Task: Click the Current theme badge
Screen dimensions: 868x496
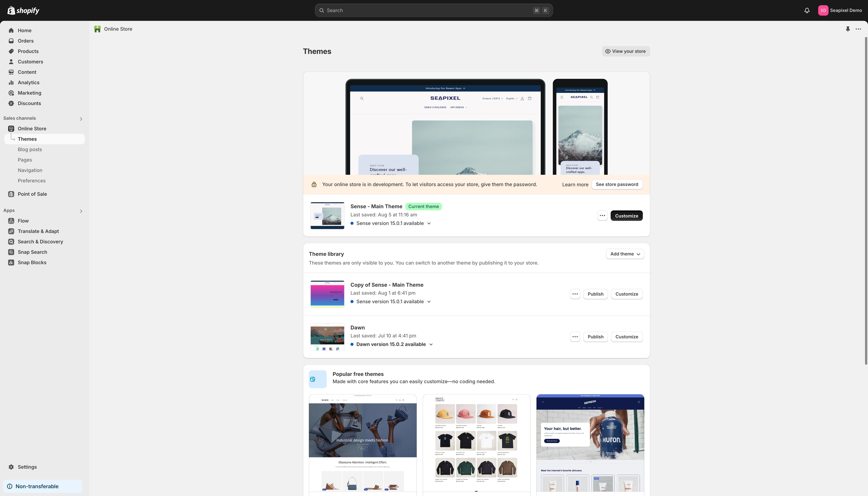Action: tap(423, 206)
